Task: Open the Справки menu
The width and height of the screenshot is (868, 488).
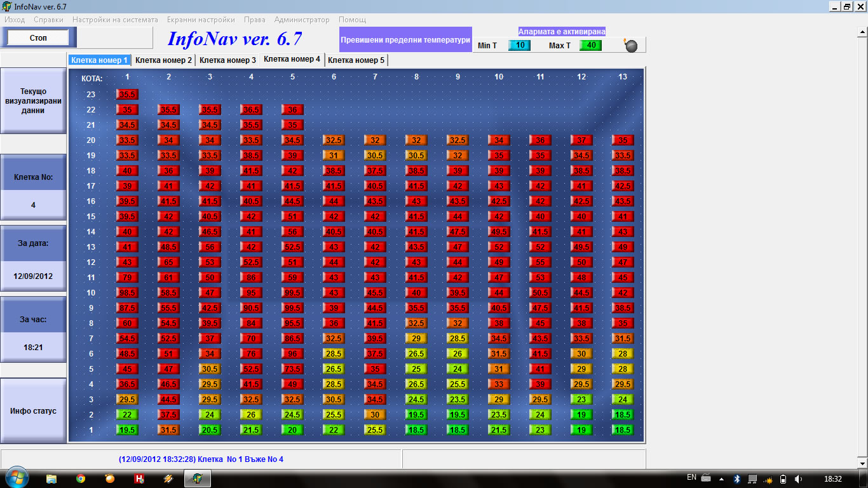Action: coord(48,20)
